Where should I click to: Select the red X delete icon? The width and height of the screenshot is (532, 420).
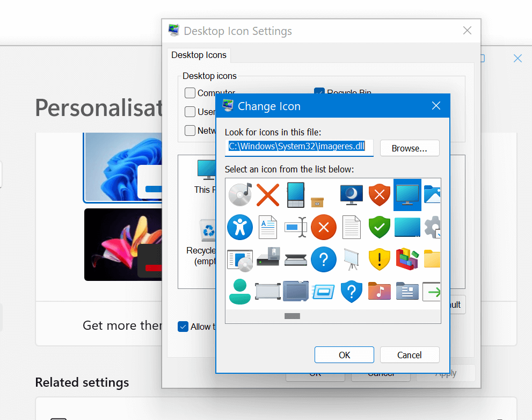pos(268,194)
